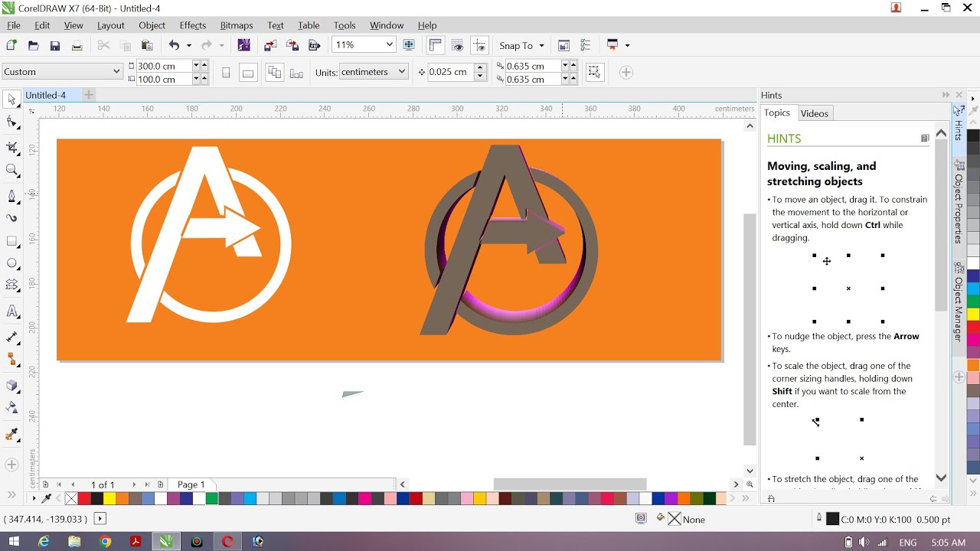Open the page size Custom dropdown

tap(116, 72)
